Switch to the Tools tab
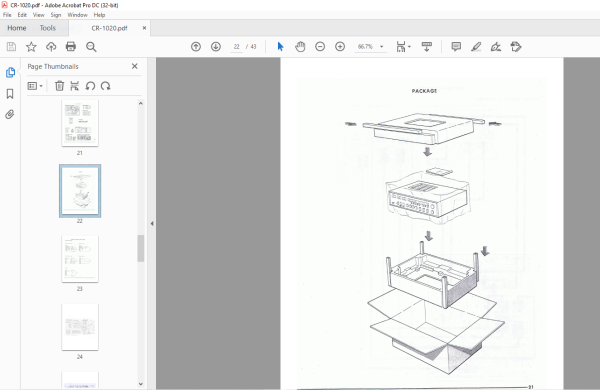This screenshot has height=390, width=600. click(47, 28)
